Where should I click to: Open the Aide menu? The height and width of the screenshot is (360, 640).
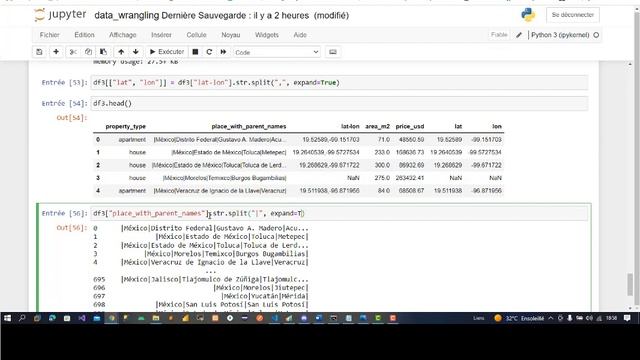point(300,35)
